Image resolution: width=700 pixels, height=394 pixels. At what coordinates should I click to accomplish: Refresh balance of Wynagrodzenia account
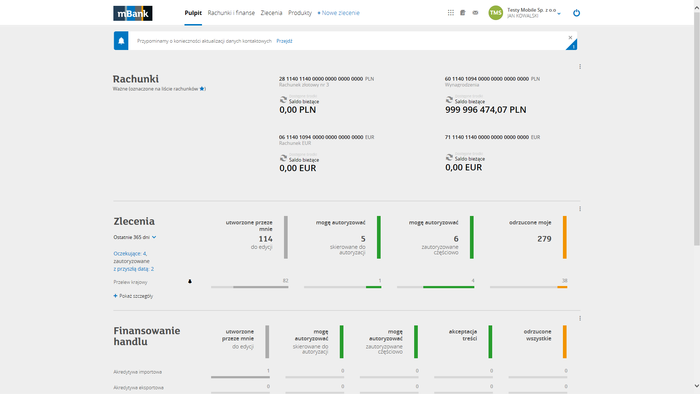coord(449,100)
